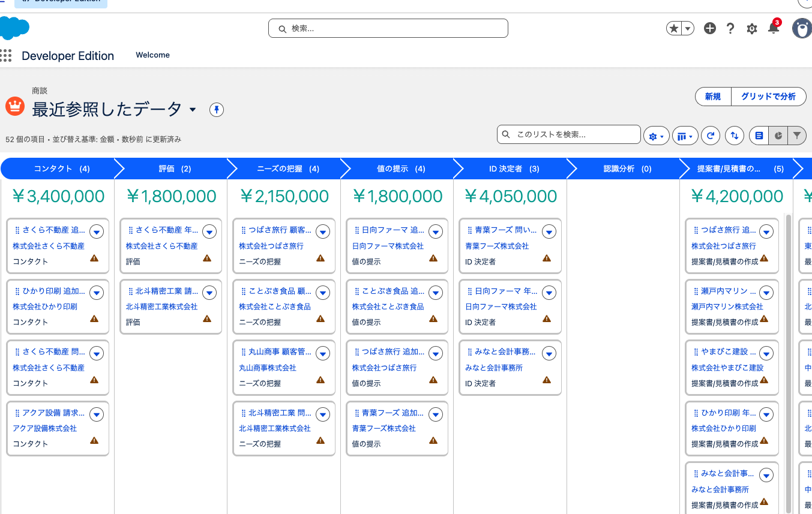Open the 青葉フーズ 問い opportunity link

click(x=506, y=230)
